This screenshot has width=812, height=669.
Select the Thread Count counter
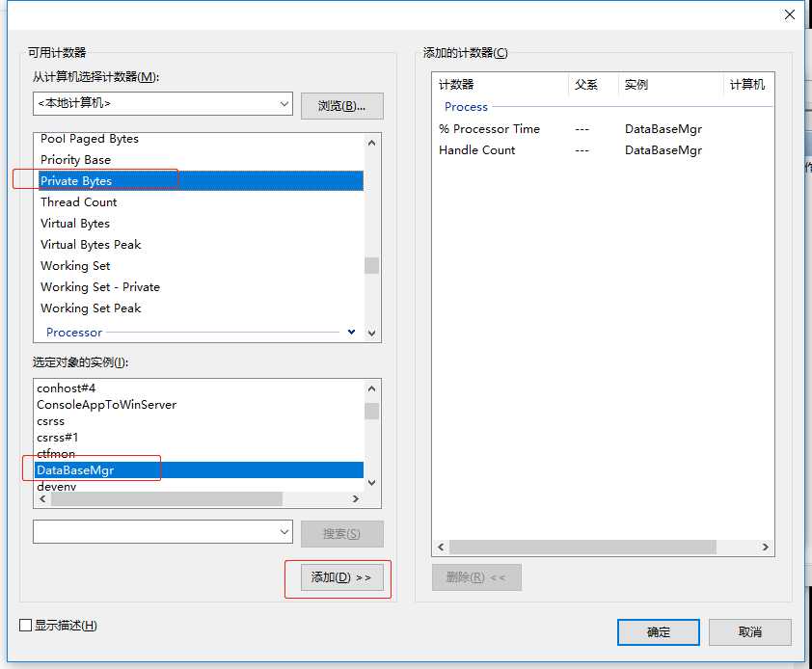pyautogui.click(x=201, y=201)
